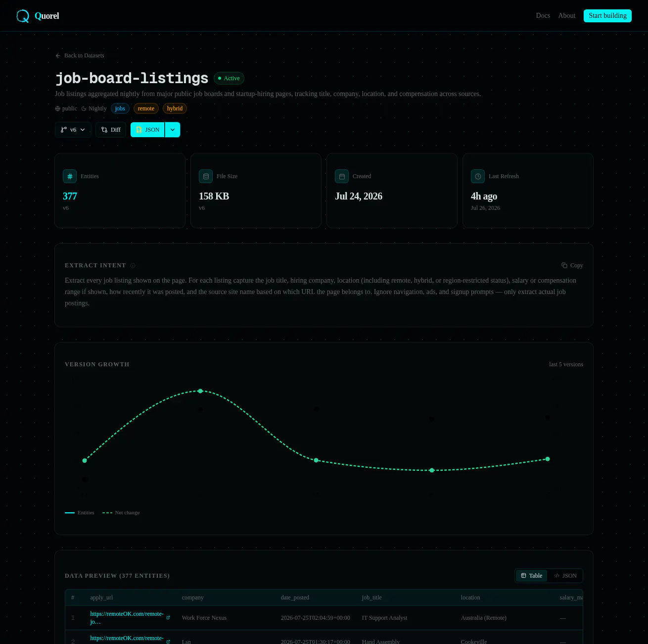Click external link icon in row 1
The image size is (648, 644).
tap(168, 618)
